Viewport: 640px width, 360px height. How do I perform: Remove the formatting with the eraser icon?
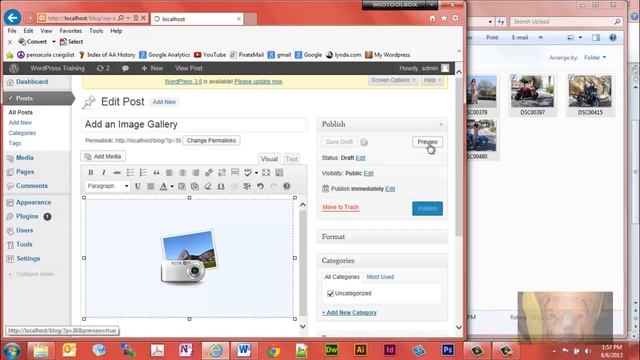point(208,186)
